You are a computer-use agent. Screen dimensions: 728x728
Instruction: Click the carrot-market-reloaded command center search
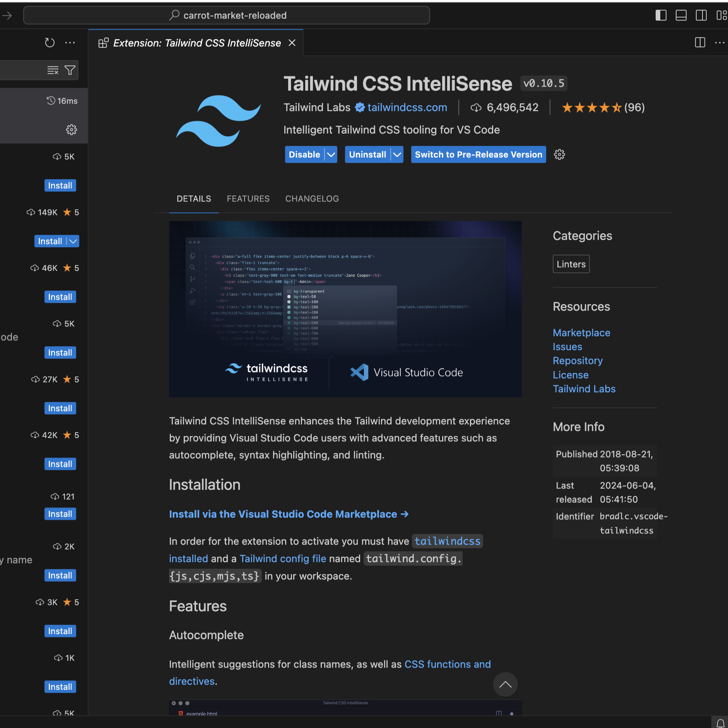pyautogui.click(x=227, y=15)
